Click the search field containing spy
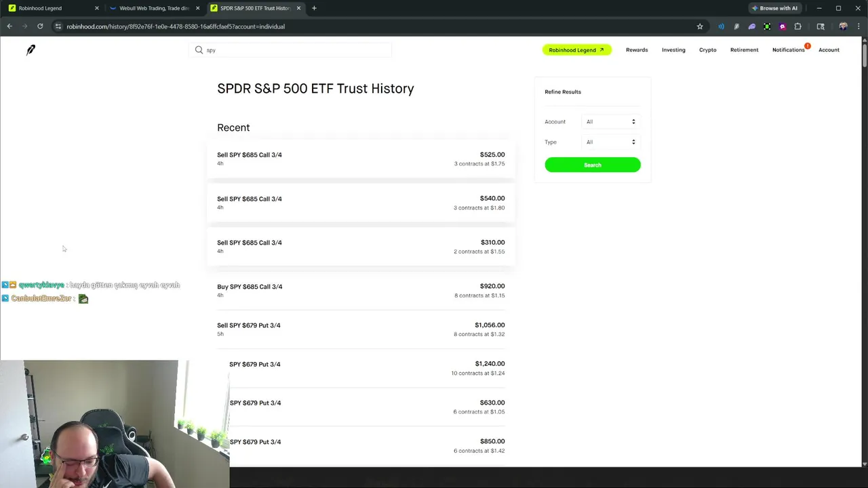 click(x=290, y=50)
